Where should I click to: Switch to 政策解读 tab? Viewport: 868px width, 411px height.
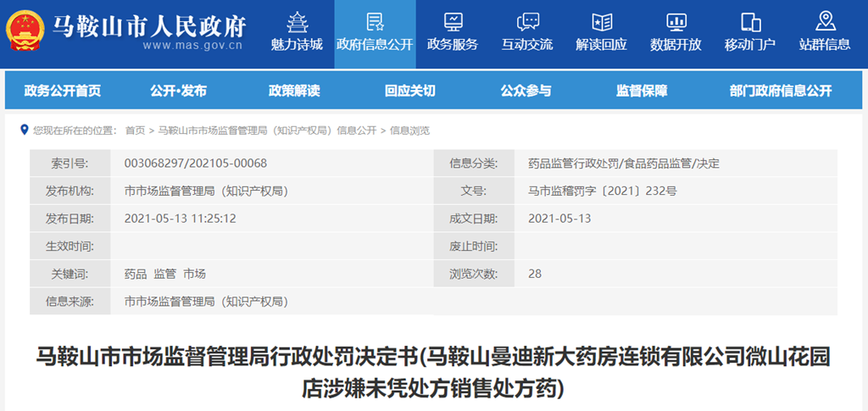coord(294,92)
